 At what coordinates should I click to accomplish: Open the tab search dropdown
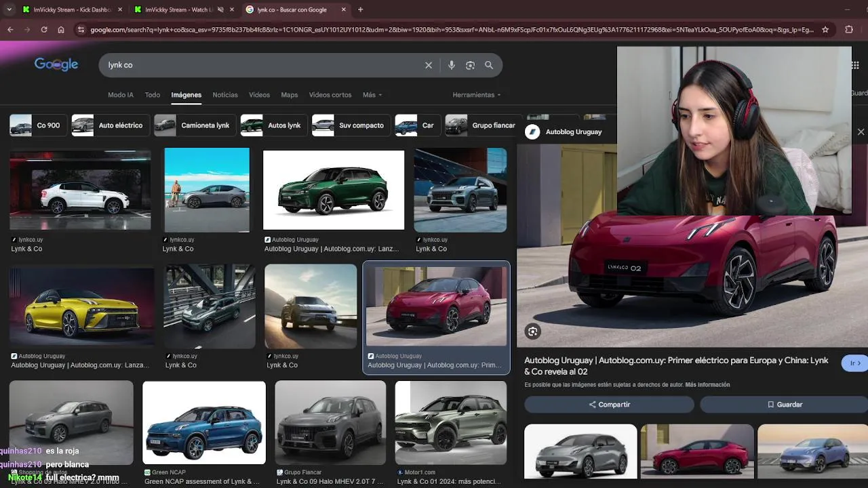tap(9, 9)
